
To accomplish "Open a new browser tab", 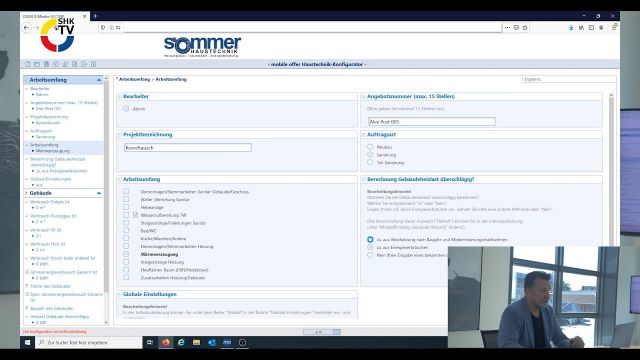I will pyautogui.click(x=95, y=16).
